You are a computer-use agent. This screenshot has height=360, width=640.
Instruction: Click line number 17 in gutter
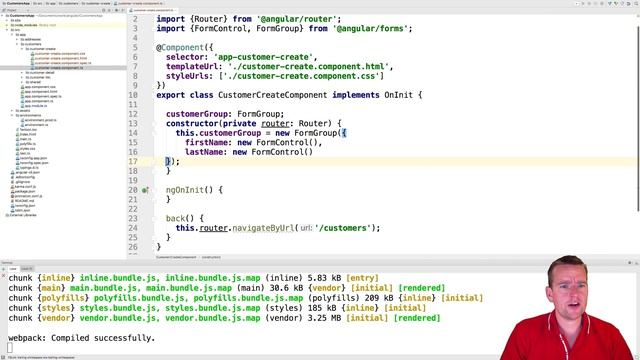coord(133,162)
